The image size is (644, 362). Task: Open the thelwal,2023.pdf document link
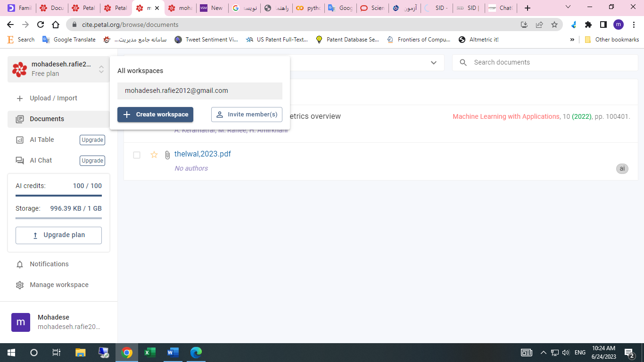[203, 154]
